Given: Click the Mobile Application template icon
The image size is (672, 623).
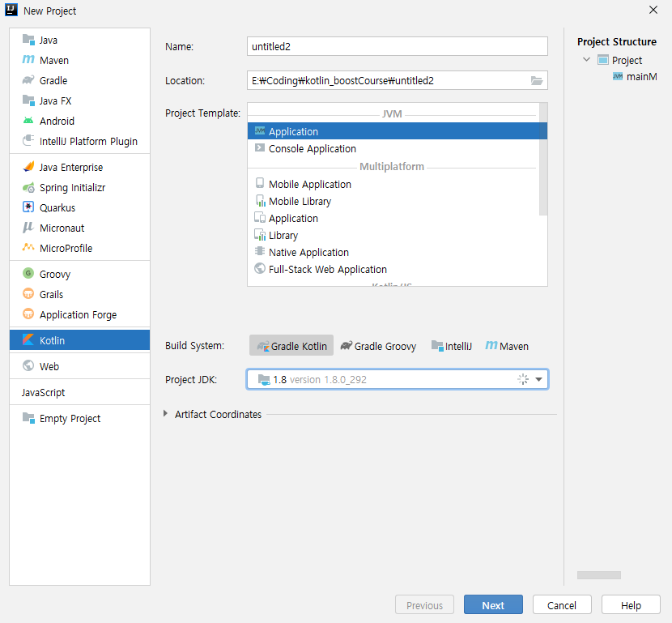Looking at the screenshot, I should coord(260,184).
